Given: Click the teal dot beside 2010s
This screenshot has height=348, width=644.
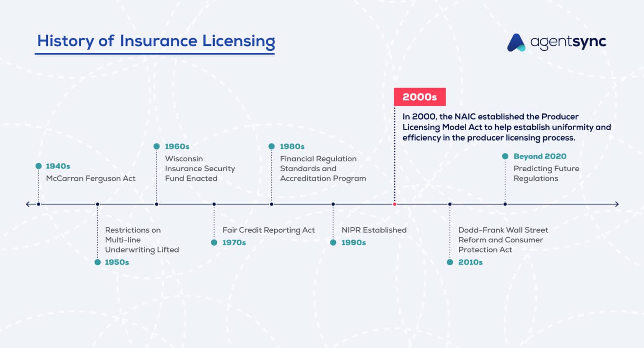Looking at the screenshot, I should pyautogui.click(x=449, y=262).
